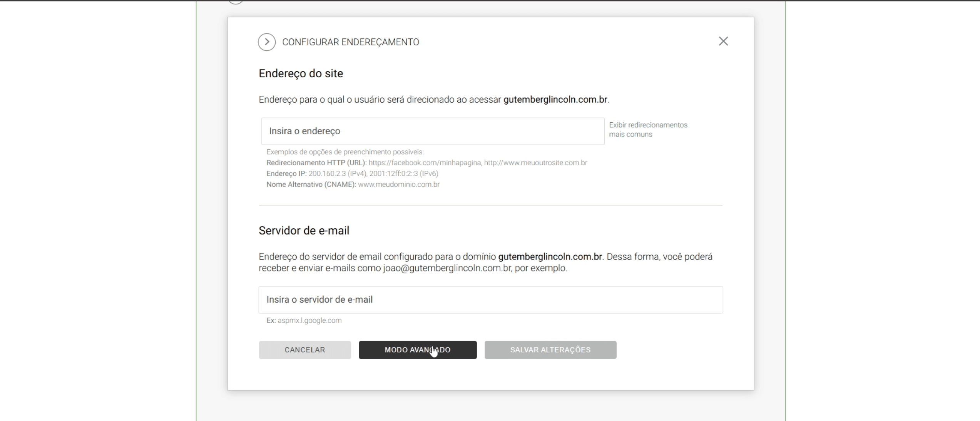Switch to MODO AVANÇADO
Viewport: 980px width, 421px height.
pos(417,350)
